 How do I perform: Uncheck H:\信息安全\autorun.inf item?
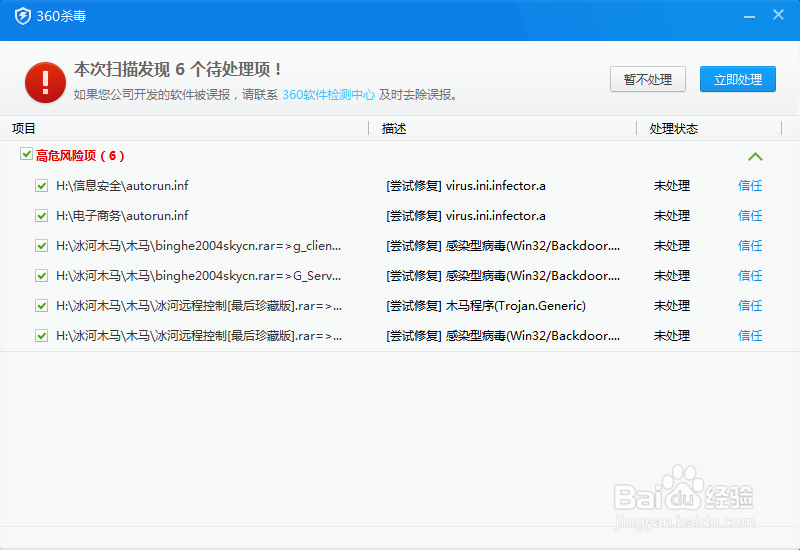tap(42, 186)
